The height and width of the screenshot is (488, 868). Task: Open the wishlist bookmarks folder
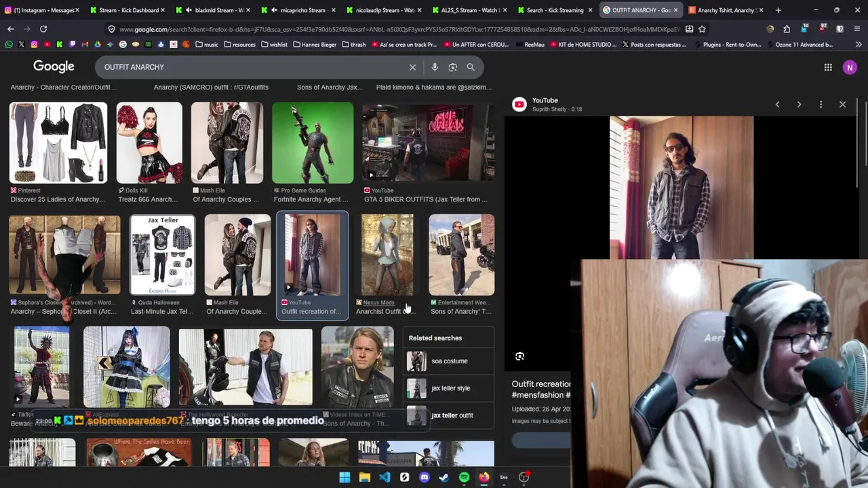273,45
